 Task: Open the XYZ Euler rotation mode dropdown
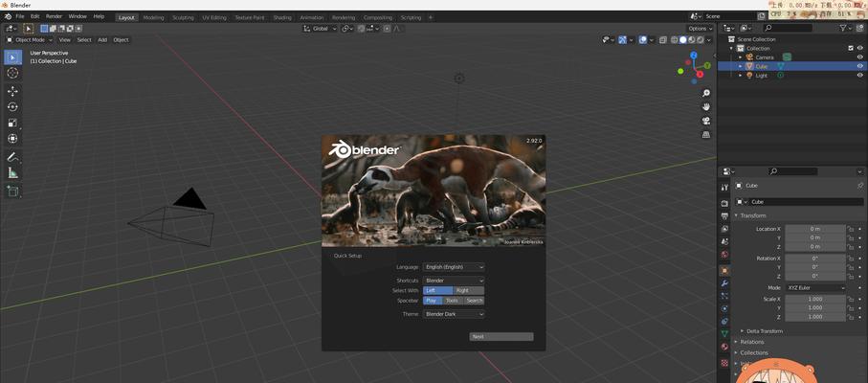coord(815,288)
